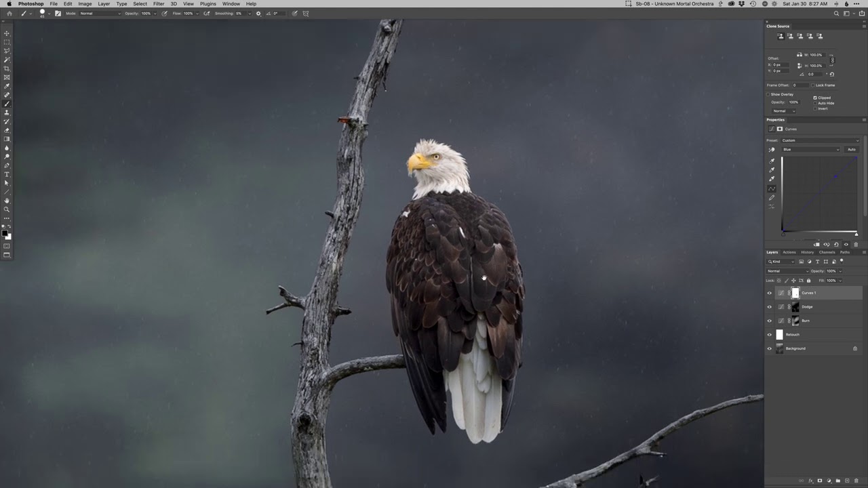This screenshot has width=868, height=488.
Task: Open the brush Mode dropdown
Action: click(100, 14)
